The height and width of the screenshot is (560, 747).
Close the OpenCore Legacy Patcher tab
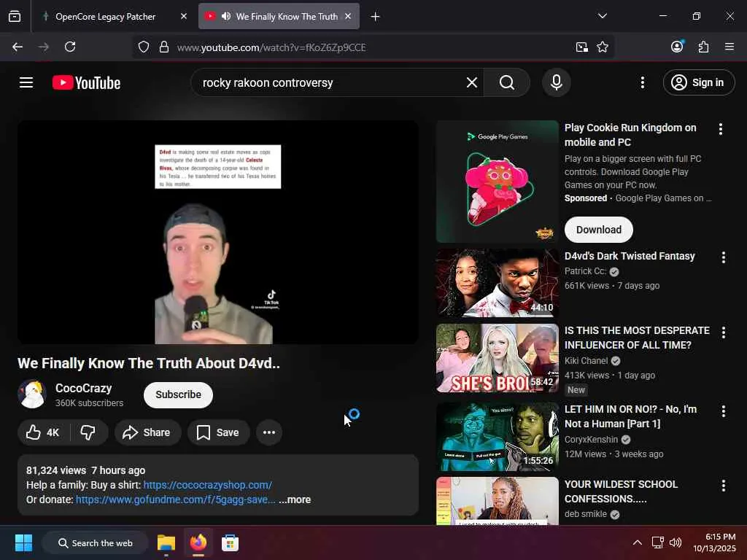184,17
